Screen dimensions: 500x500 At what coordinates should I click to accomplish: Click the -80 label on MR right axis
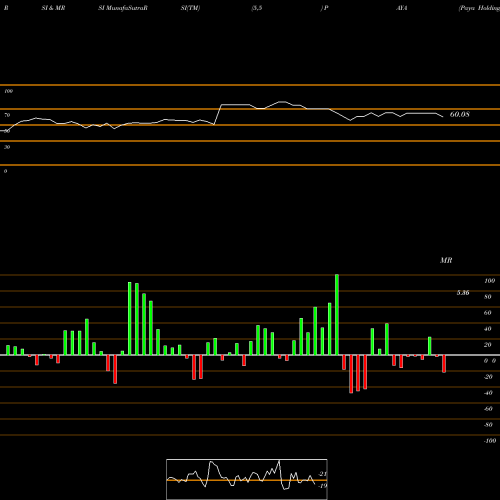[488, 425]
